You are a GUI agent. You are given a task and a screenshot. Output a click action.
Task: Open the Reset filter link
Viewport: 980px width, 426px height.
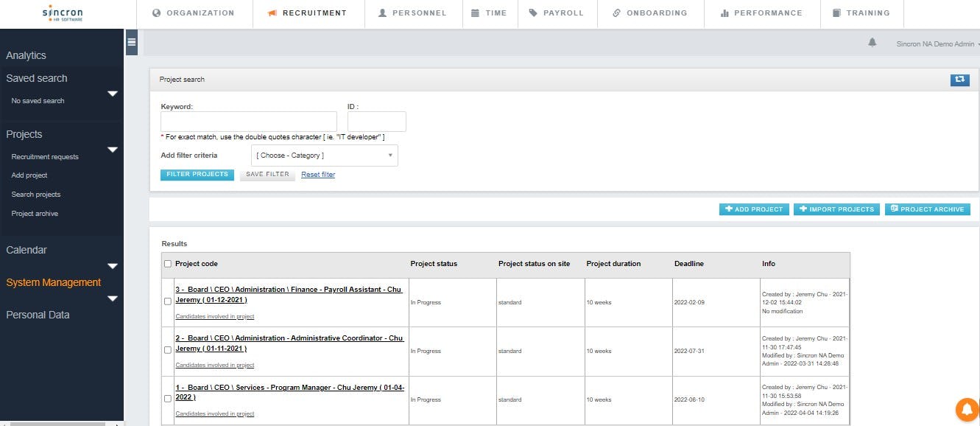(x=317, y=175)
